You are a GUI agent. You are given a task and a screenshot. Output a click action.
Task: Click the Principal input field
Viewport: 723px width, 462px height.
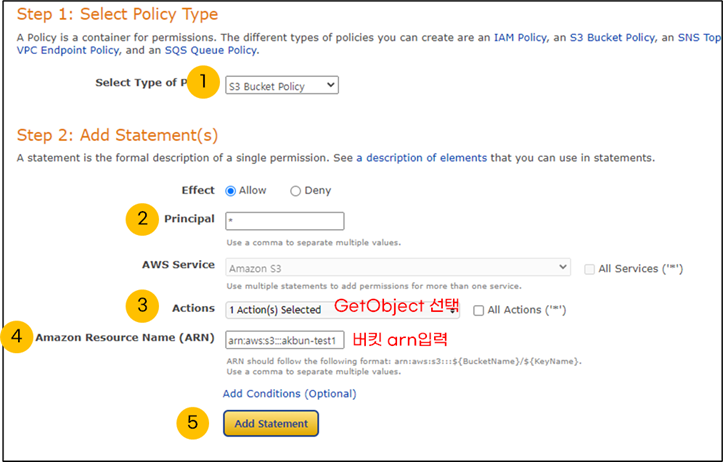tap(284, 221)
